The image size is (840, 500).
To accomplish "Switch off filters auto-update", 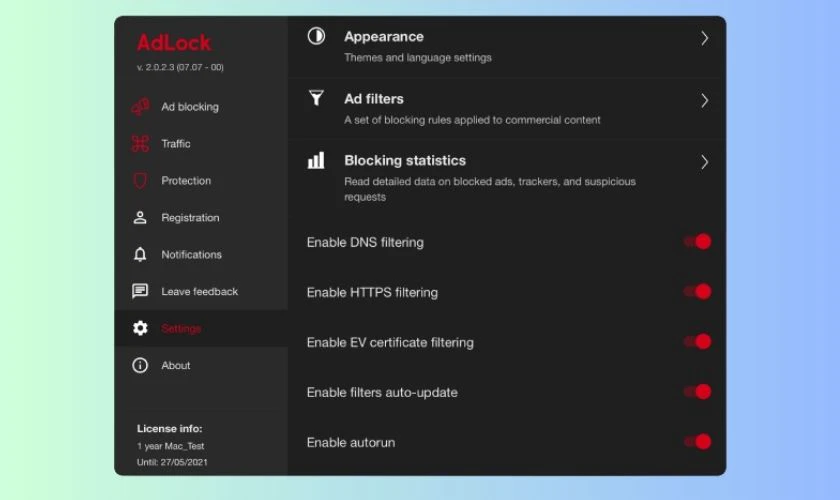I will point(697,392).
